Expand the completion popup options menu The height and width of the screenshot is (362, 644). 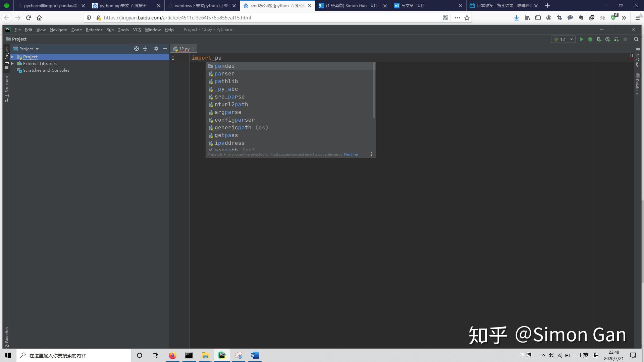tap(371, 154)
